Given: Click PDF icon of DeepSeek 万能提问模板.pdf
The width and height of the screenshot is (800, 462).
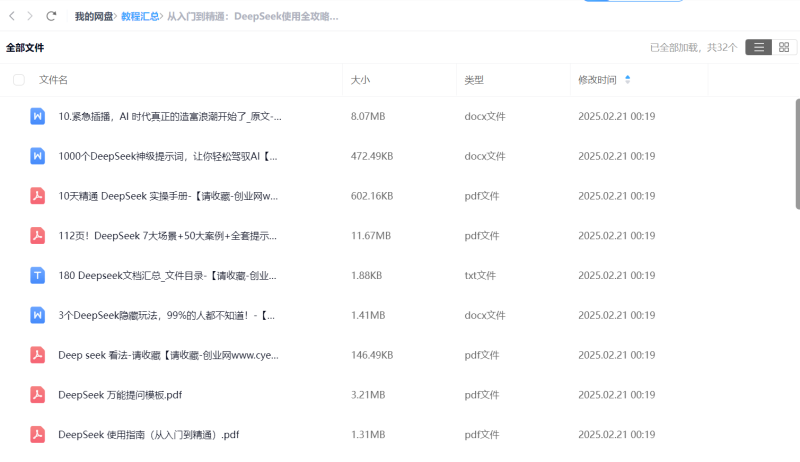Looking at the screenshot, I should [x=37, y=395].
